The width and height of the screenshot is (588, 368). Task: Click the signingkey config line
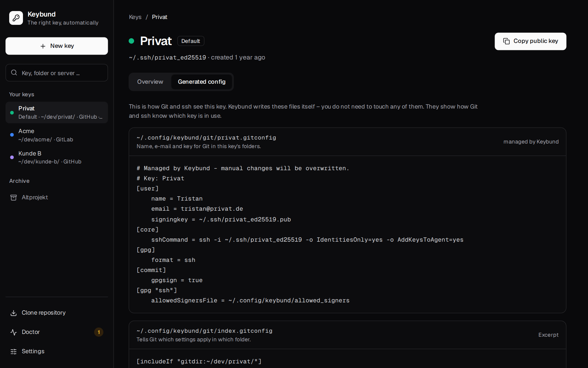tap(221, 220)
